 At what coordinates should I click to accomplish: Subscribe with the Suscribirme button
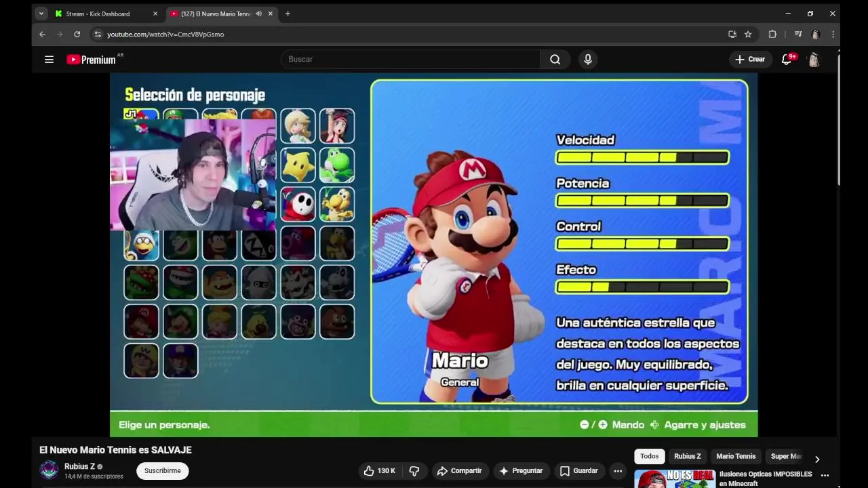(163, 470)
